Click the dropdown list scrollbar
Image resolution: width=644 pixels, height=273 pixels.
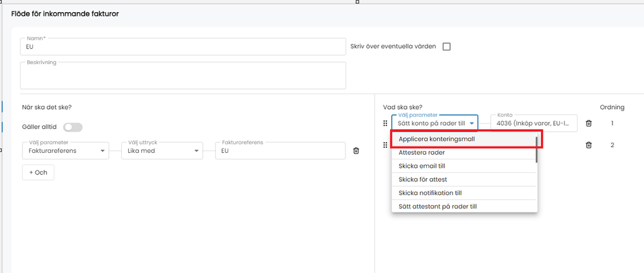point(536,150)
